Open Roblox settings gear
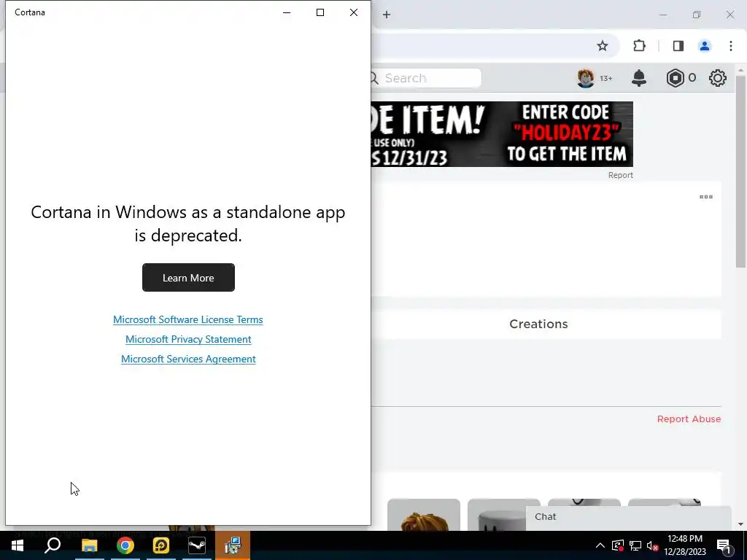 tap(718, 78)
